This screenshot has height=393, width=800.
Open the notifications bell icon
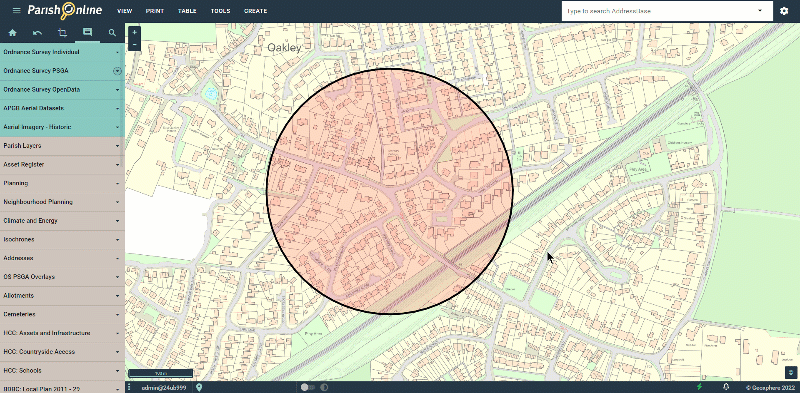point(726,387)
